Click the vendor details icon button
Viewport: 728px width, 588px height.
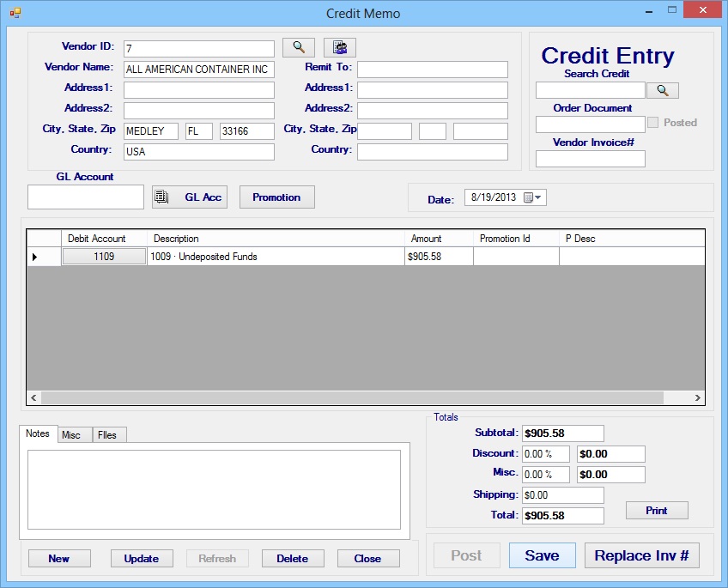[340, 47]
